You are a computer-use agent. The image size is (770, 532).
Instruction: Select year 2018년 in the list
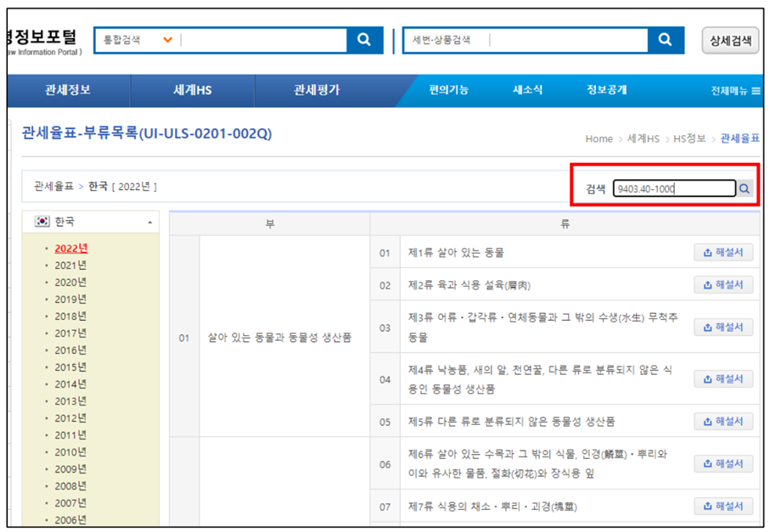click(70, 316)
